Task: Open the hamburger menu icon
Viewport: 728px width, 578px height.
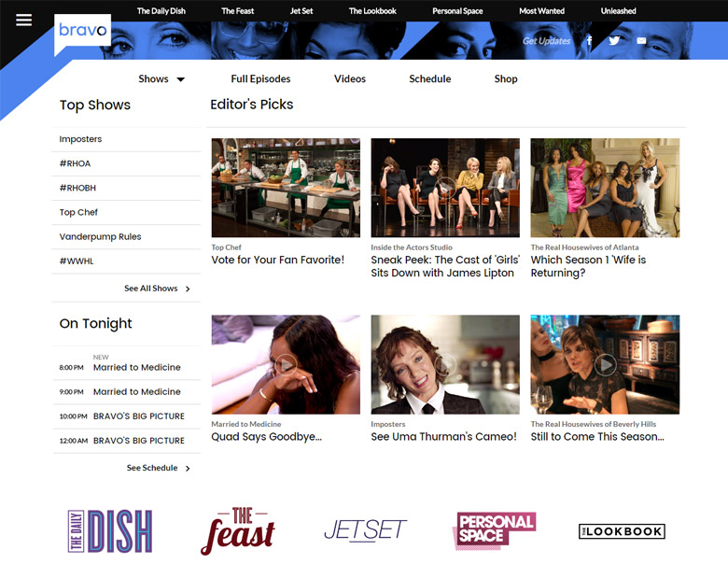Action: tap(23, 20)
